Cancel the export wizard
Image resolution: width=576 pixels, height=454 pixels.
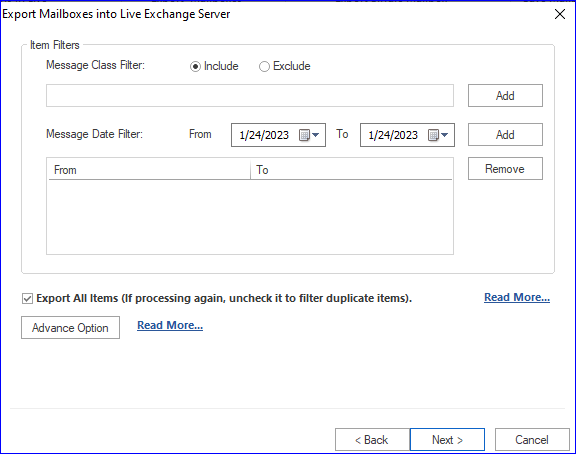coord(532,439)
